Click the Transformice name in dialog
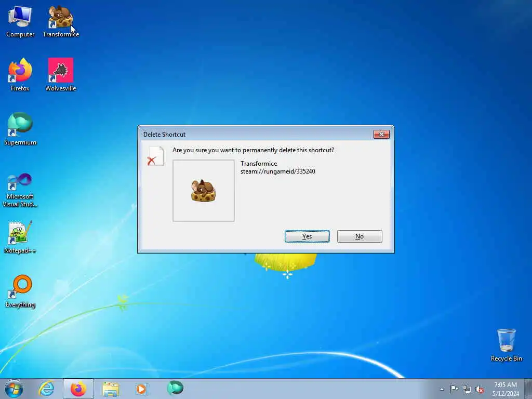Viewport: 532px width, 399px height. point(259,164)
